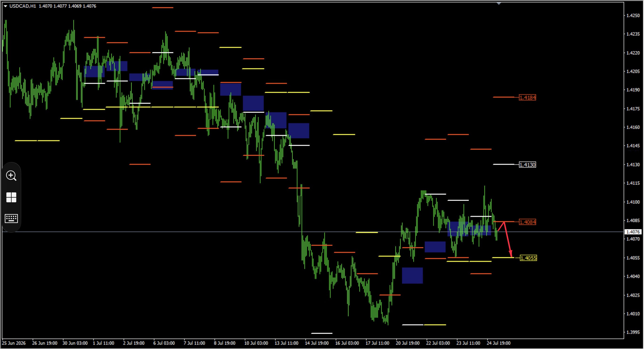This screenshot has width=644, height=349.
Task: Click the 1 Jul 11:00 time label
Action: [103, 343]
